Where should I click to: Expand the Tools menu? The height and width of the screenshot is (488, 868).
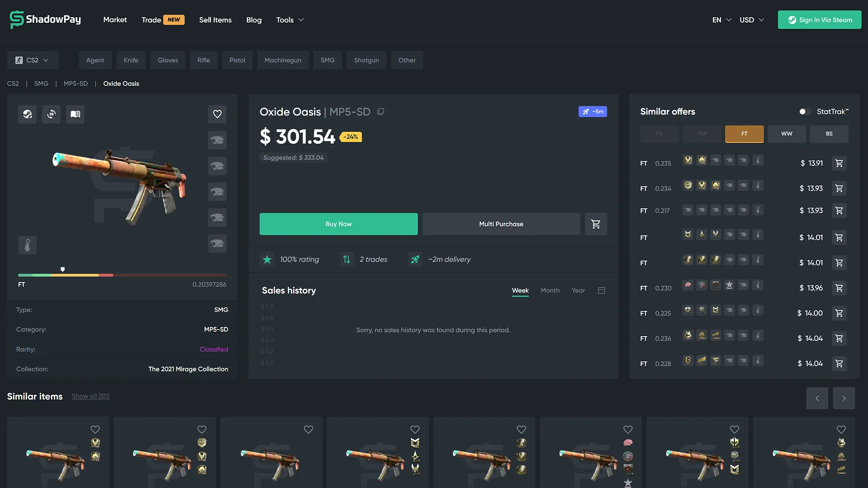(290, 20)
